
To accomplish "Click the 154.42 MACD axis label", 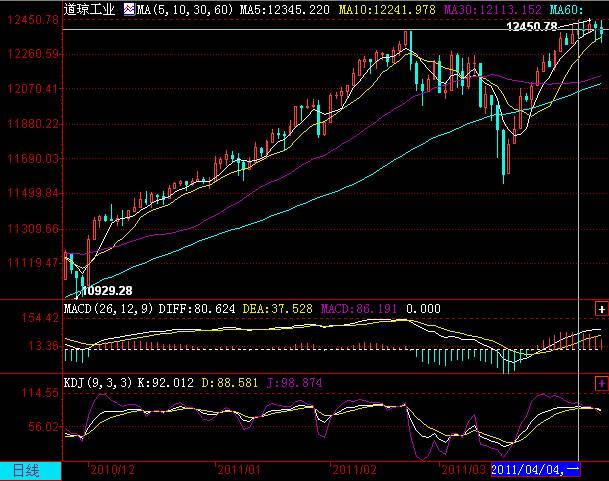I will (40, 318).
